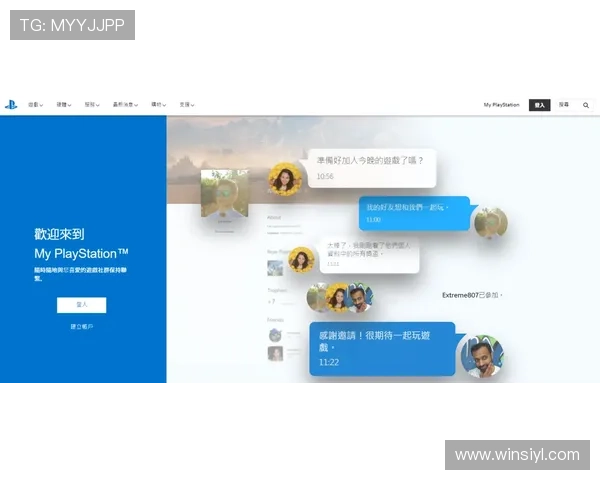Click the 歡迎來到 heading text
The height and width of the screenshot is (480, 600).
pos(59,234)
